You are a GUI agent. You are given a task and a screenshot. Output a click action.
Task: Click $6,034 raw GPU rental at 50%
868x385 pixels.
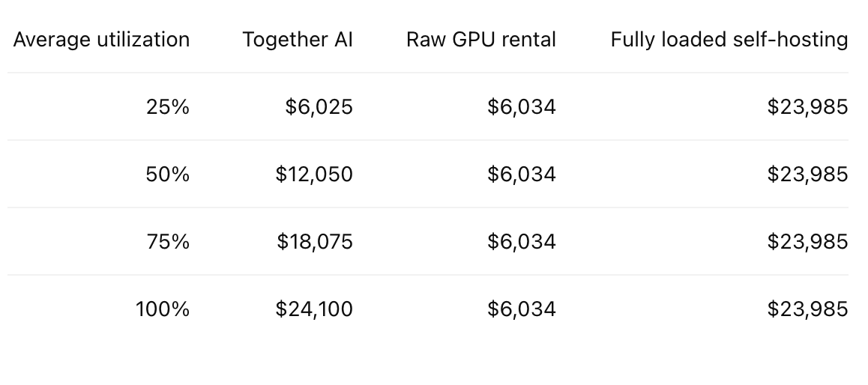click(522, 175)
